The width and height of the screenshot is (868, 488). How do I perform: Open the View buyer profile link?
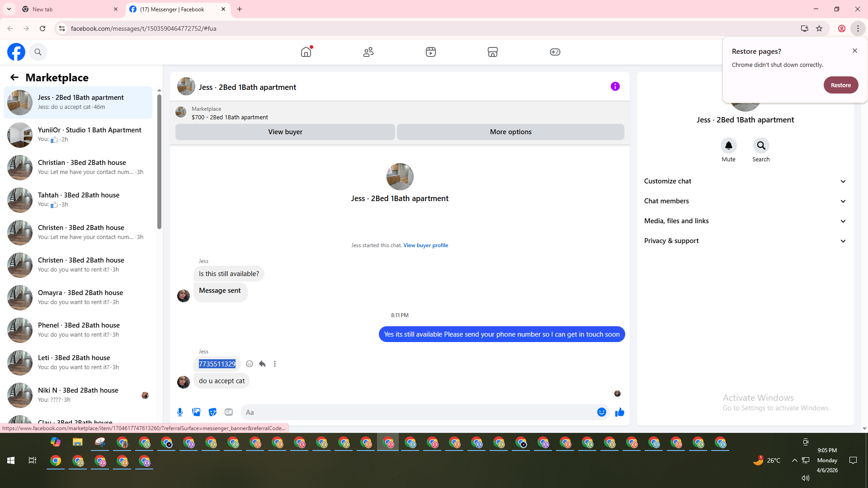pos(426,245)
